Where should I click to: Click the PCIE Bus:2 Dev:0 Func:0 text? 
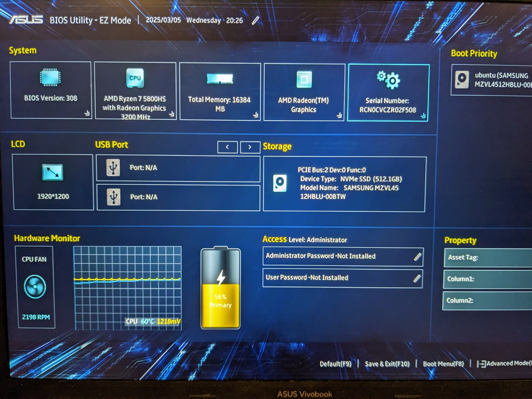click(x=332, y=170)
